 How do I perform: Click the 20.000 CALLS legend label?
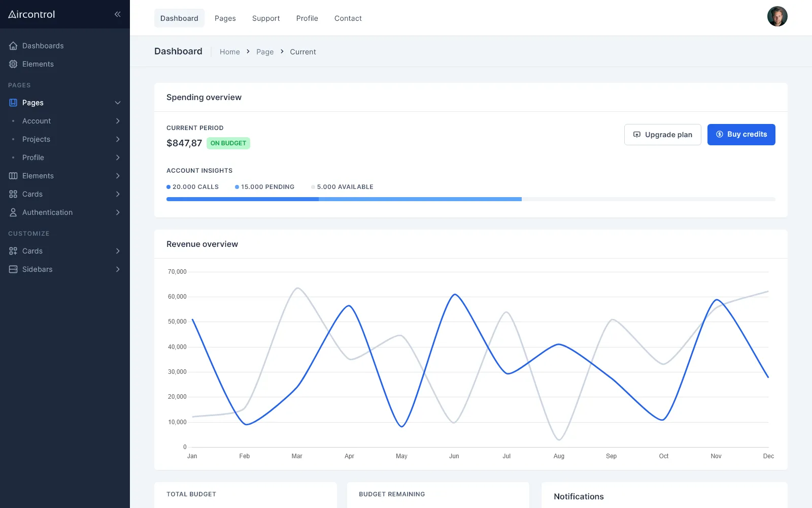[195, 187]
